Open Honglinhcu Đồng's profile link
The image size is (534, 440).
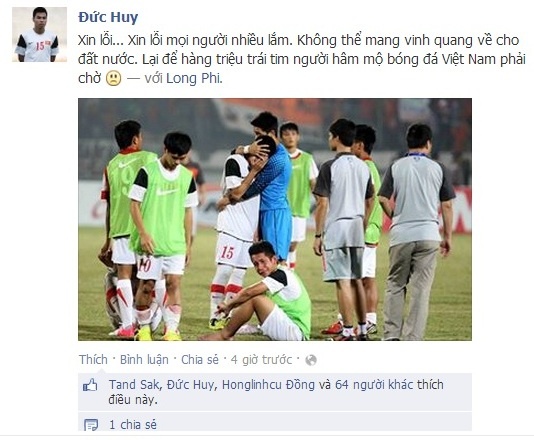click(x=268, y=384)
